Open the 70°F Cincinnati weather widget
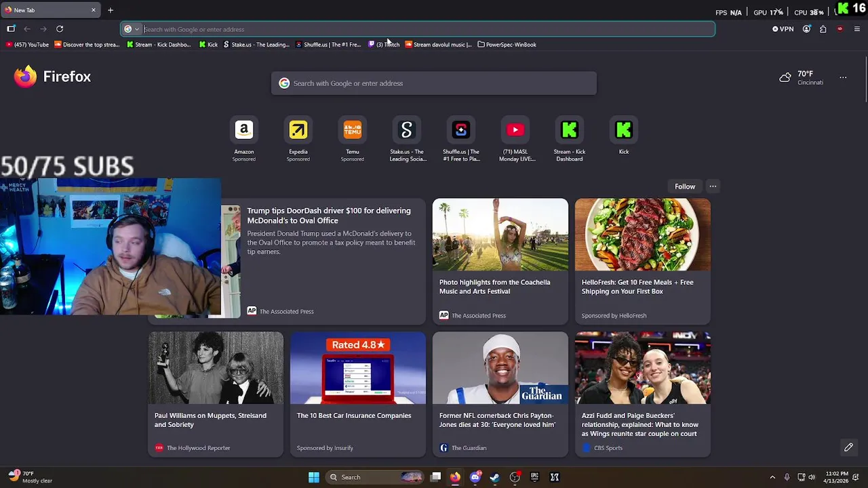This screenshot has height=488, width=868. (801, 77)
